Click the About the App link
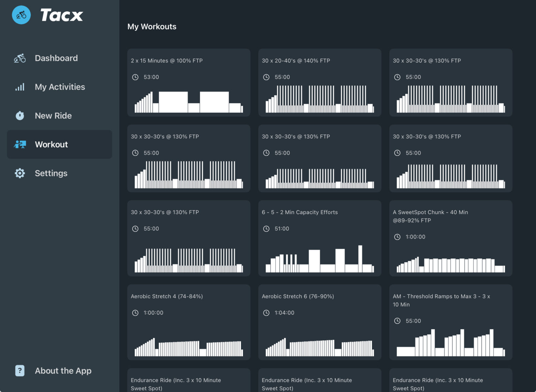 [63, 370]
